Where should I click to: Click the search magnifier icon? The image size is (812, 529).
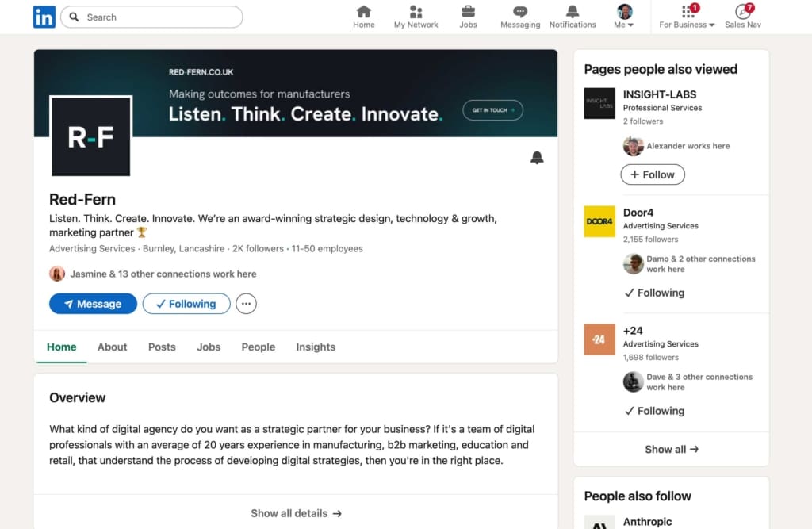point(74,17)
